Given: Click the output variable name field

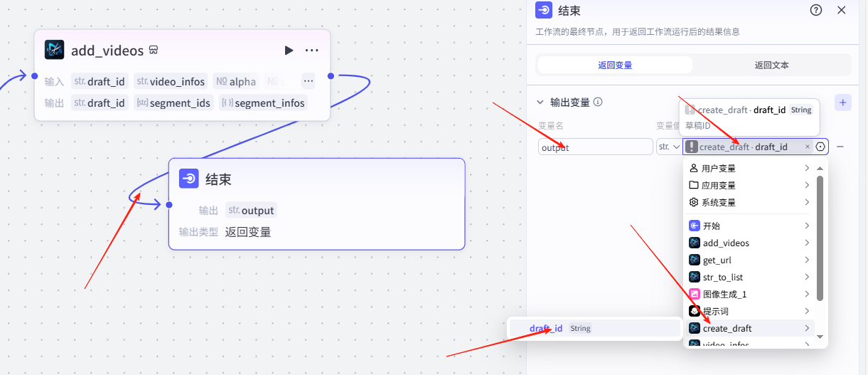Looking at the screenshot, I should point(596,147).
